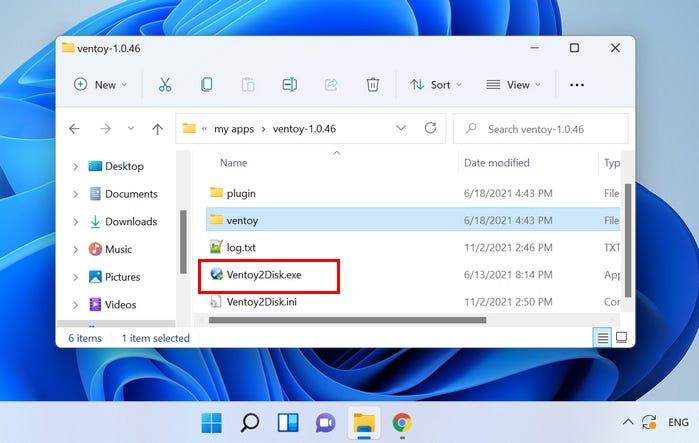699x443 pixels.
Task: Open recent locations dropdown chevron
Action: tap(131, 128)
